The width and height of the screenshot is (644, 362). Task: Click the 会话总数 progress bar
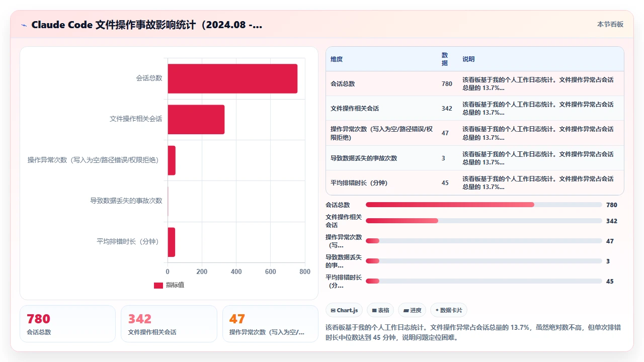484,205
